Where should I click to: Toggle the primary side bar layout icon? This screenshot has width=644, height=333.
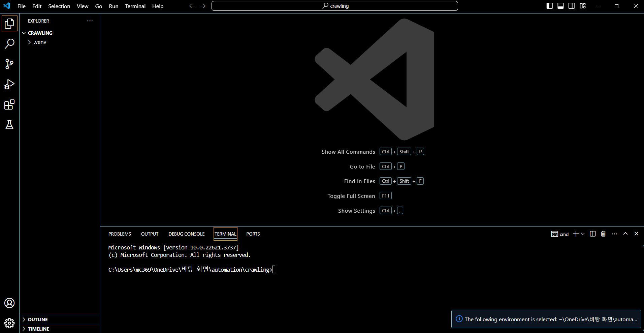point(549,6)
